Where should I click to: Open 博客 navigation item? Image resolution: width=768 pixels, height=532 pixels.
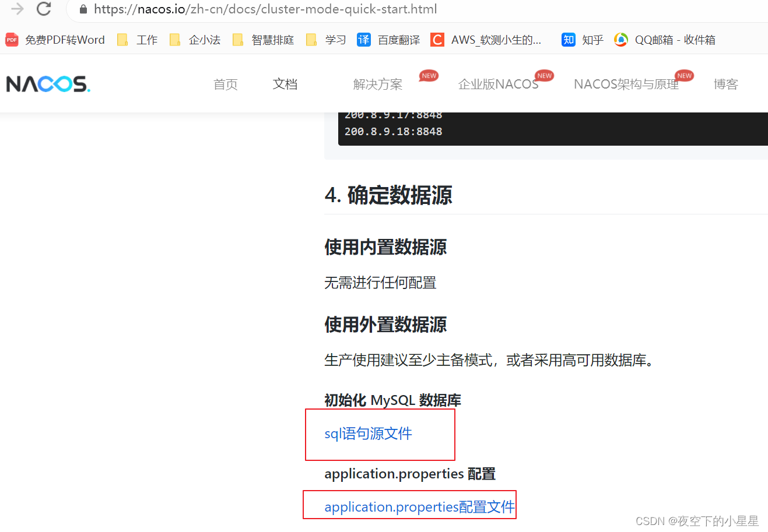[x=726, y=84]
